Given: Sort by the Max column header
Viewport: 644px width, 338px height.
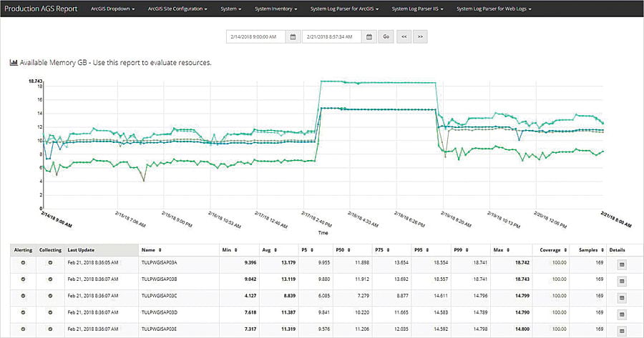Looking at the screenshot, I should (x=512, y=250).
